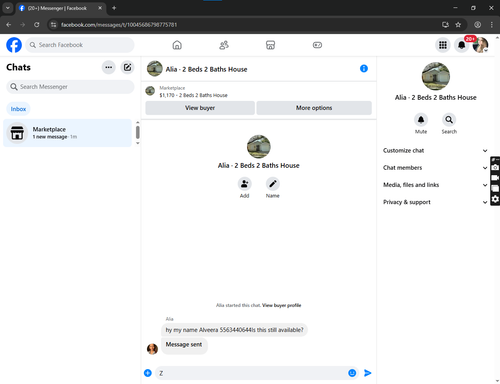The height and width of the screenshot is (384, 500).
Task: Focus the Search Messenger field
Action: click(70, 87)
